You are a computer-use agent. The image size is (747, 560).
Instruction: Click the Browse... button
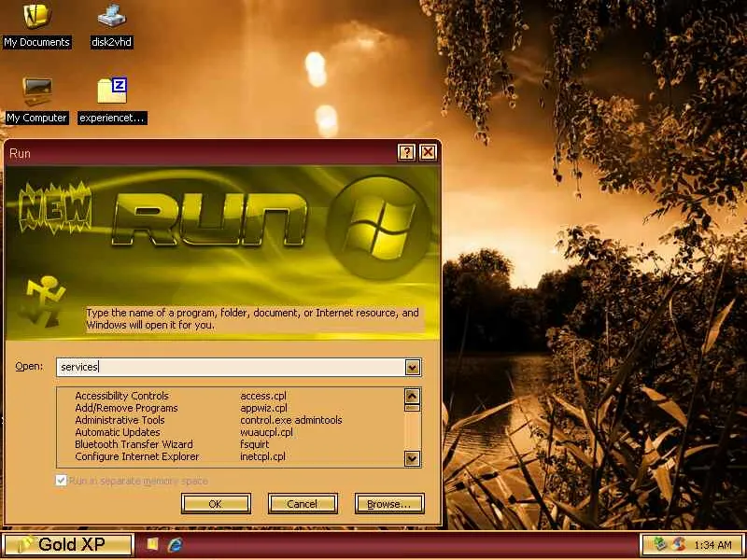389,504
